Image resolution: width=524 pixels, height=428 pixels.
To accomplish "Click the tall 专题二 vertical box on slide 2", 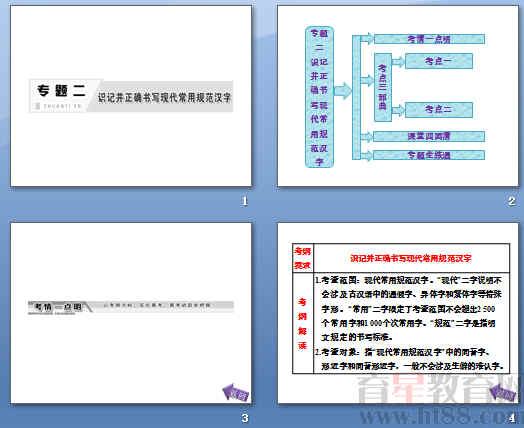I will [x=319, y=97].
